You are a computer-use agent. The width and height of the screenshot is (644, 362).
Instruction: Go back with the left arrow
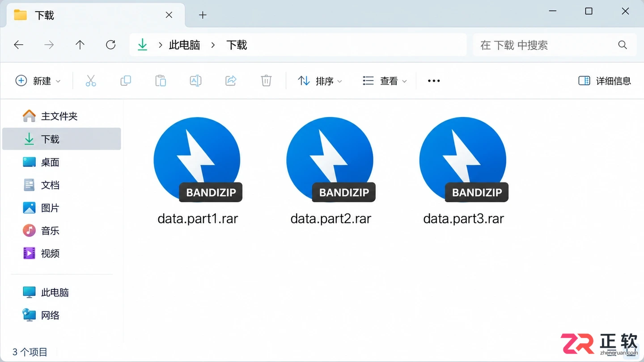[x=18, y=45]
